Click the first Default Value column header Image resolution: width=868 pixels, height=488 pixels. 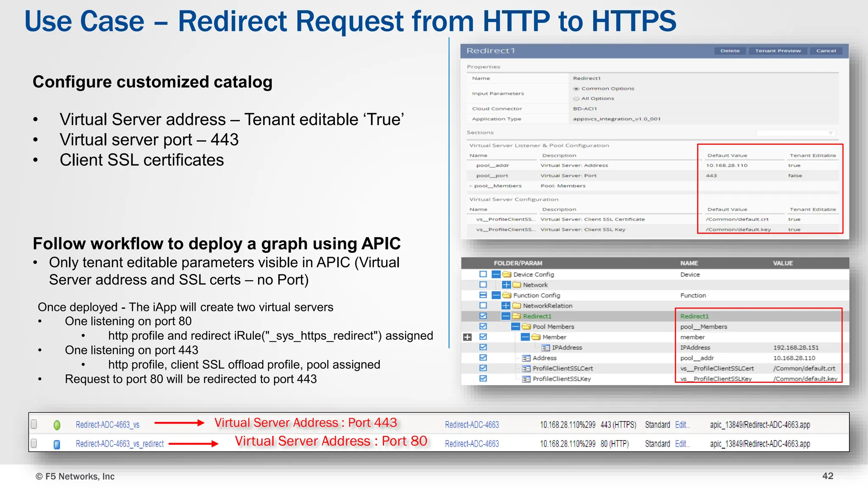coord(727,155)
